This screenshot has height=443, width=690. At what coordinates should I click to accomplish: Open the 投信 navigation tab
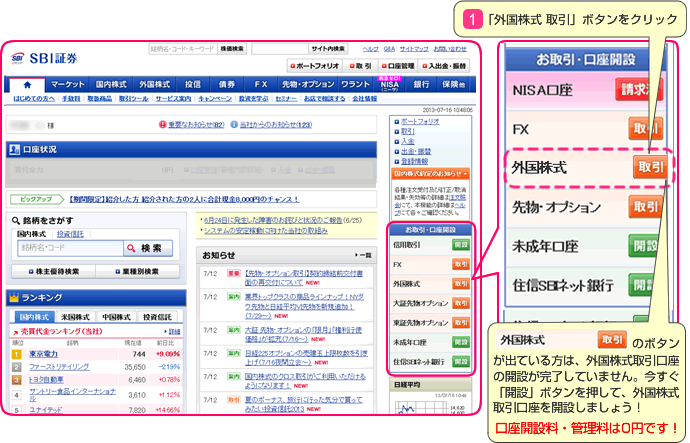coord(193,84)
